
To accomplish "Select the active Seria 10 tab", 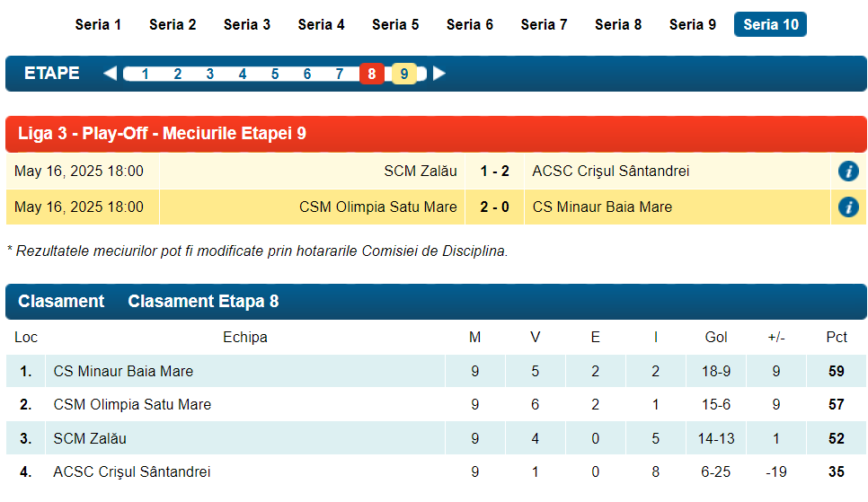I will point(770,24).
